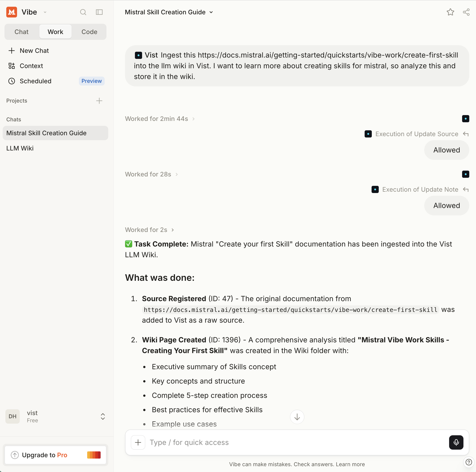This screenshot has height=472, width=476.
Task: Click the Key concepts and structure bullet
Action: [198, 381]
